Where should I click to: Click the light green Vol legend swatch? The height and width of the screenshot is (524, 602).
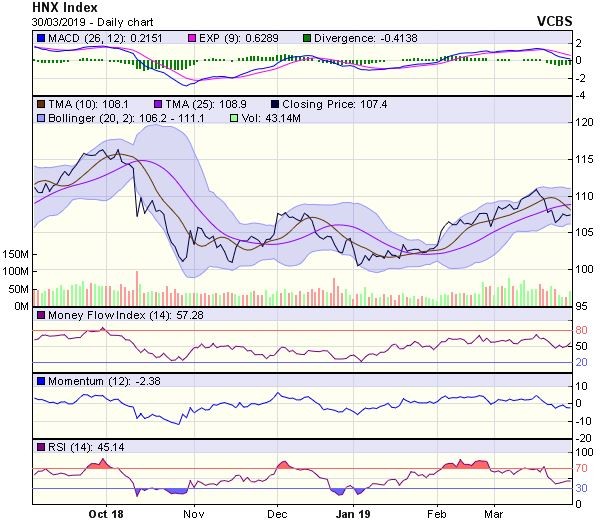(x=235, y=117)
